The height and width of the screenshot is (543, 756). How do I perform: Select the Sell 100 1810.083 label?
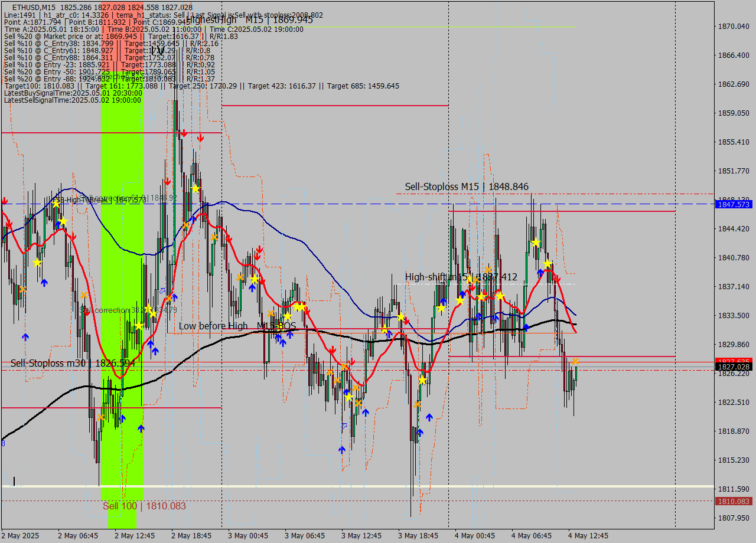[144, 506]
